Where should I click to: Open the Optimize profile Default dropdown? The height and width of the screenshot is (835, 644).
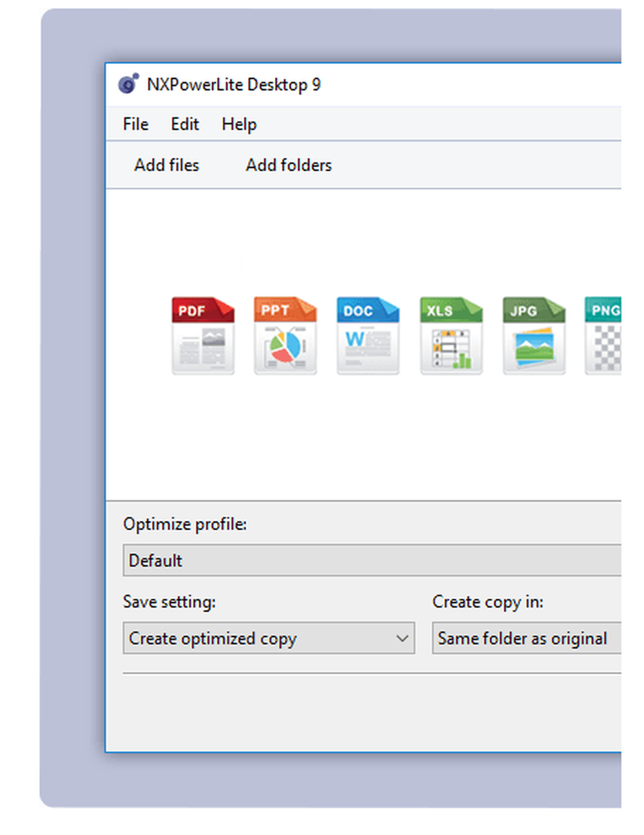tap(372, 561)
